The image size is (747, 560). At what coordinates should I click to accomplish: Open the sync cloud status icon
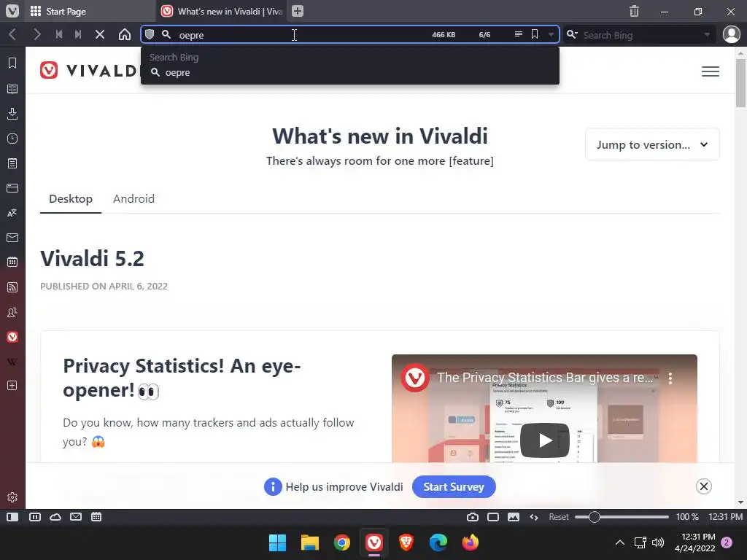click(55, 517)
